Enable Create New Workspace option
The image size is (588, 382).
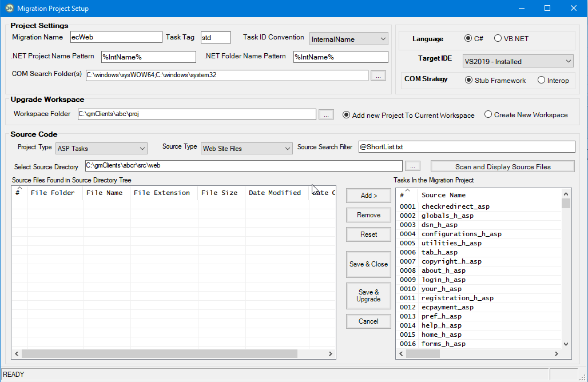tap(488, 114)
